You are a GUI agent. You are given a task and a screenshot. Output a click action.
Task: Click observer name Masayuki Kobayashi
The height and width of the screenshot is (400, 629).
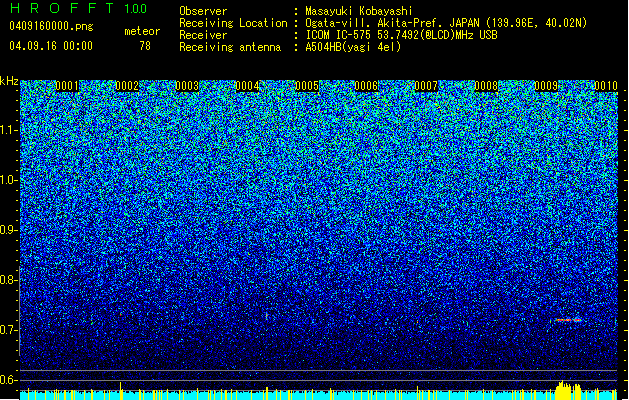coord(359,11)
